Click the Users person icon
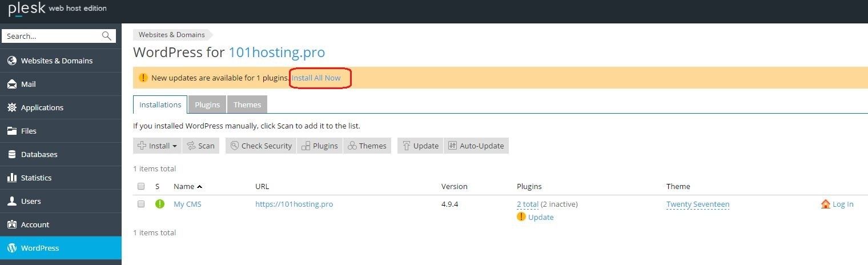 point(11,201)
